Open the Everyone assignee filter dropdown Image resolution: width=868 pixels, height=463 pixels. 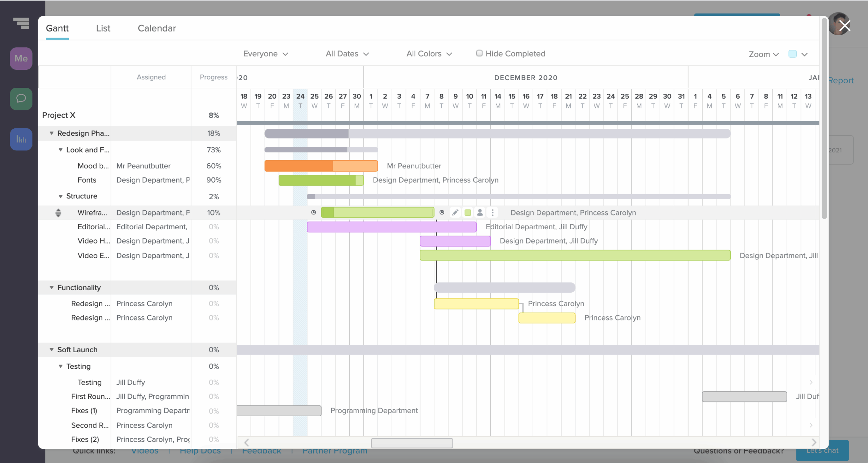(265, 54)
